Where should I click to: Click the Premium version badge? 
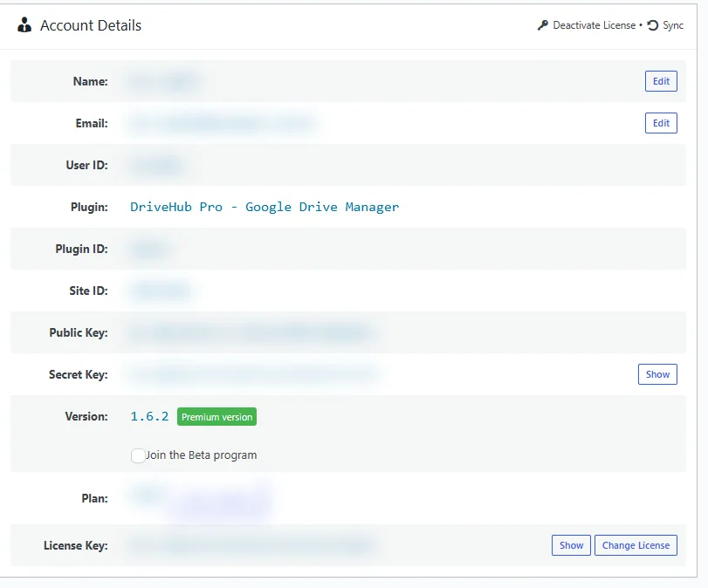click(x=217, y=416)
